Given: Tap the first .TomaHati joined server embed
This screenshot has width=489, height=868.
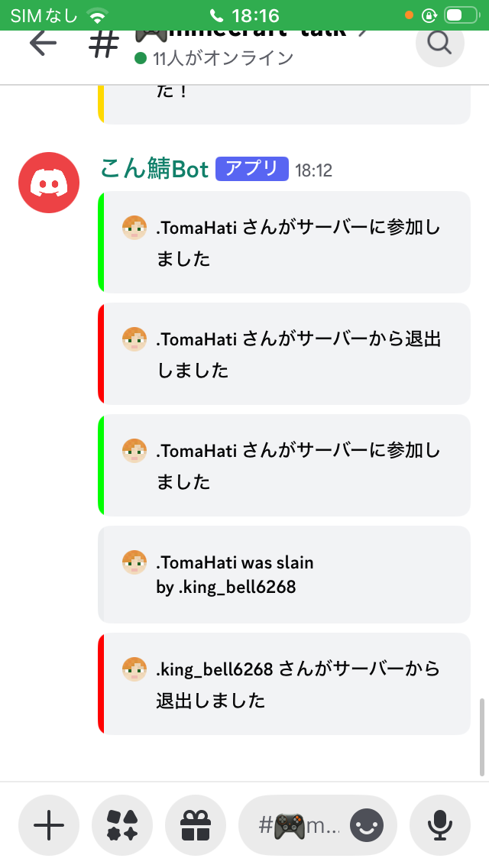Looking at the screenshot, I should (284, 242).
